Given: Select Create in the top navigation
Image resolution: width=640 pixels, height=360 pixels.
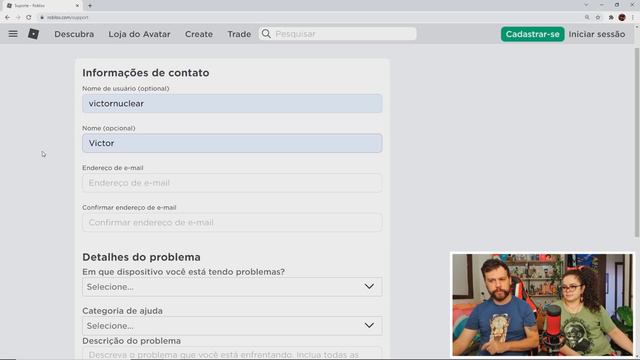Looking at the screenshot, I should [x=199, y=34].
